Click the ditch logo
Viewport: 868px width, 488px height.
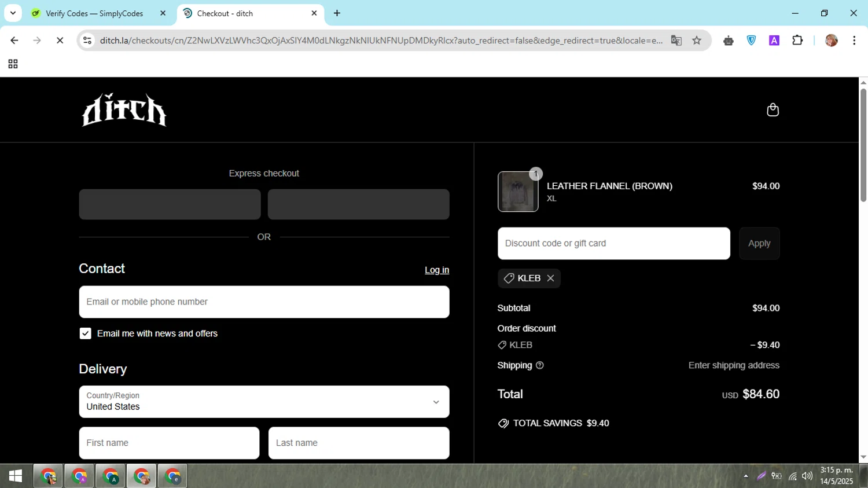tap(124, 109)
